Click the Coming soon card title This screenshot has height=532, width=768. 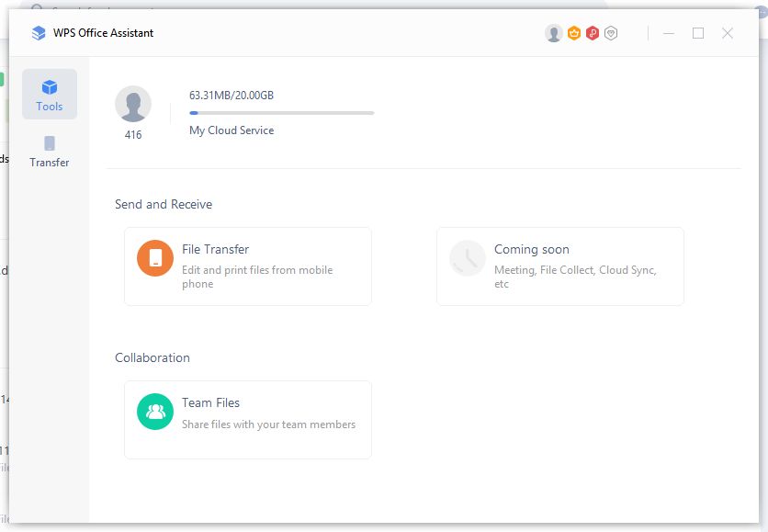click(531, 249)
